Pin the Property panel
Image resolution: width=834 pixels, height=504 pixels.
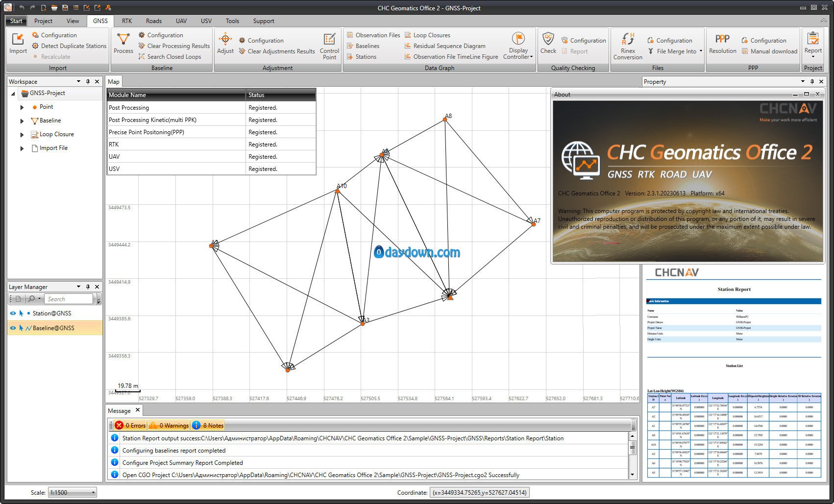812,82
